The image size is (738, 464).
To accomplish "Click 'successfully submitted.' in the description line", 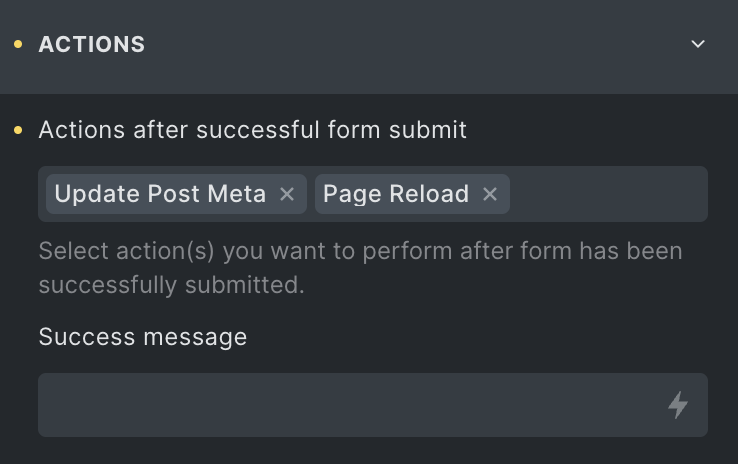I will pyautogui.click(x=172, y=285).
